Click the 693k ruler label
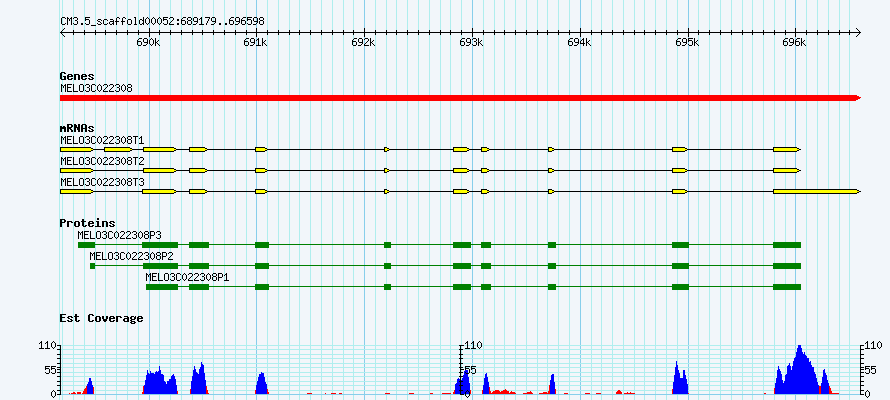The height and width of the screenshot is (400, 890). (x=471, y=43)
